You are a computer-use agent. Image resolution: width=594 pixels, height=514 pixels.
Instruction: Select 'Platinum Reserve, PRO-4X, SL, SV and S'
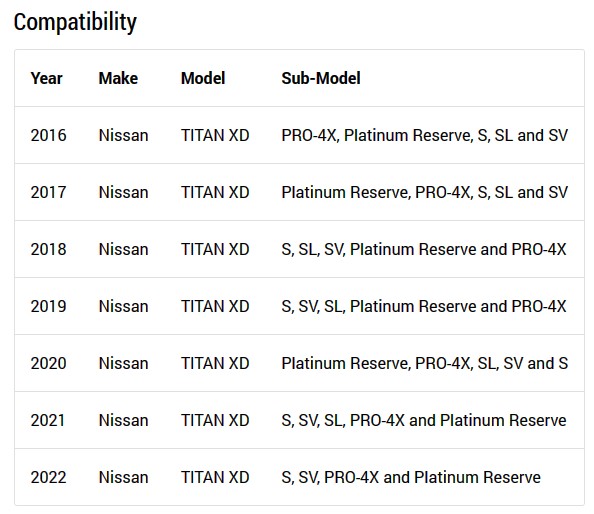tap(425, 364)
